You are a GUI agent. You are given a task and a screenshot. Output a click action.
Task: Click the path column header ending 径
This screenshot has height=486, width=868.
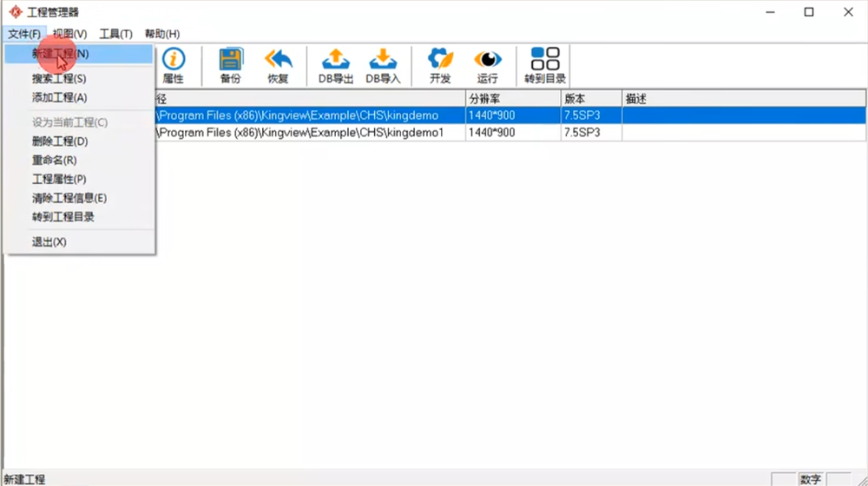(310, 99)
